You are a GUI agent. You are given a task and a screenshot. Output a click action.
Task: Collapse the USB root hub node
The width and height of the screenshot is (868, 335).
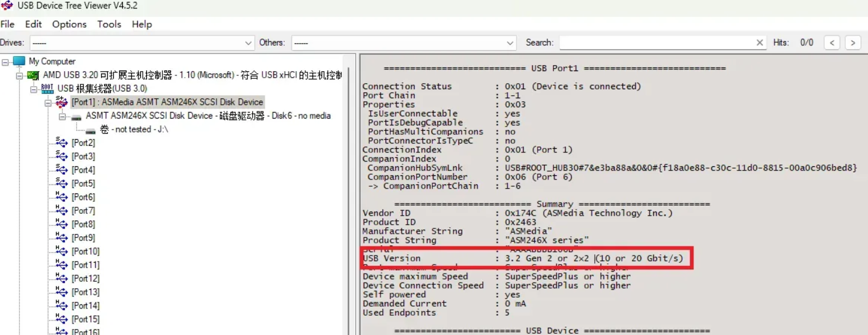pos(34,89)
